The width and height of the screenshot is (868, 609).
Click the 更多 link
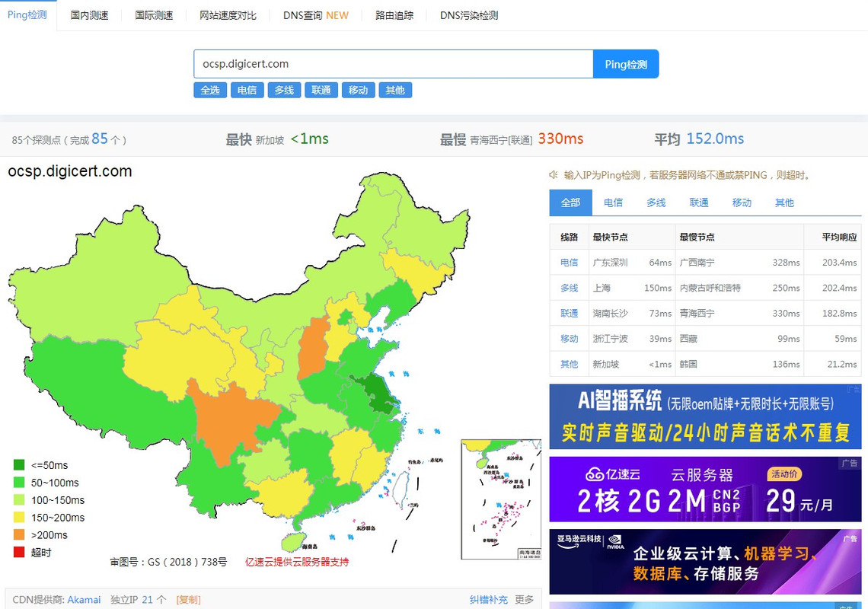pyautogui.click(x=525, y=600)
